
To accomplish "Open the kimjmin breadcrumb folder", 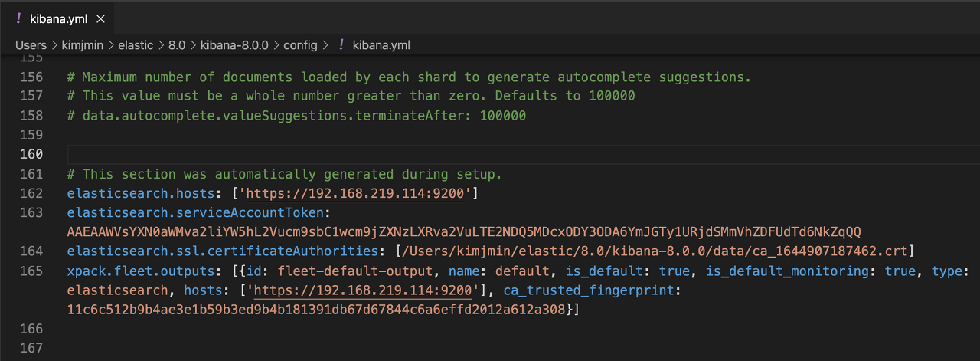I will pos(80,45).
